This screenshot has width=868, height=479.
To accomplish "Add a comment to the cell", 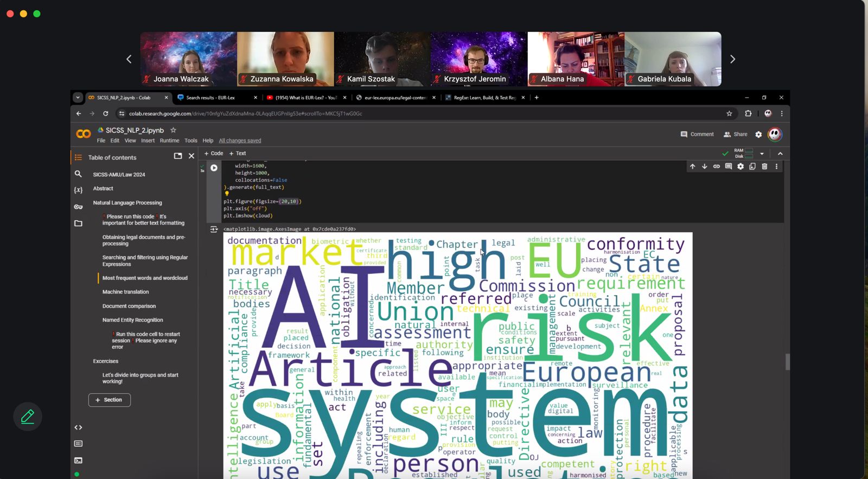I will [728, 167].
